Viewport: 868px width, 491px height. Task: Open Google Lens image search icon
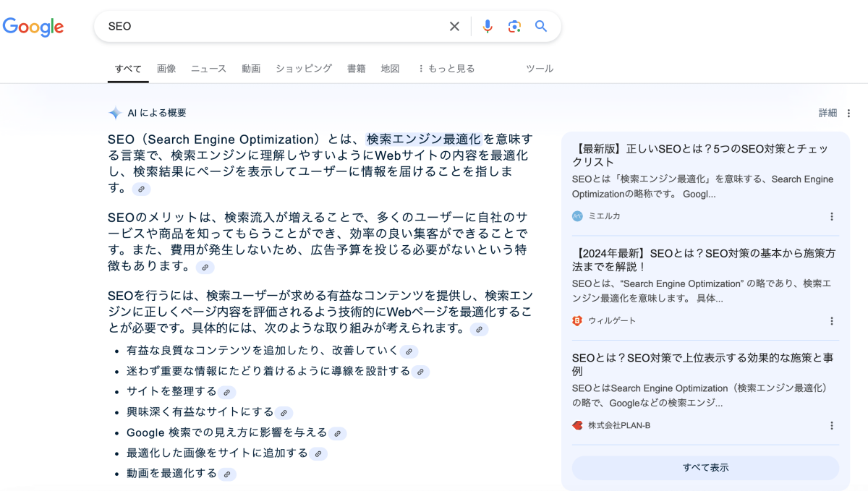click(514, 27)
